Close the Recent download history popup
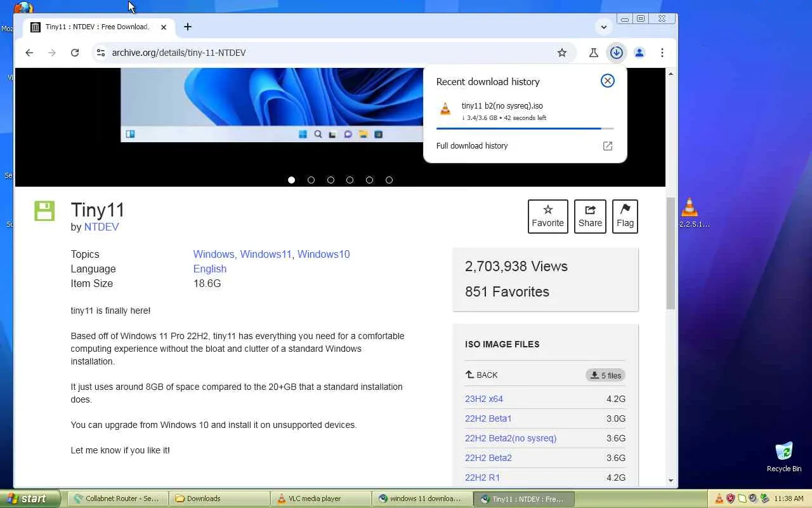Screen dimensions: 812x508 (x=608, y=81)
